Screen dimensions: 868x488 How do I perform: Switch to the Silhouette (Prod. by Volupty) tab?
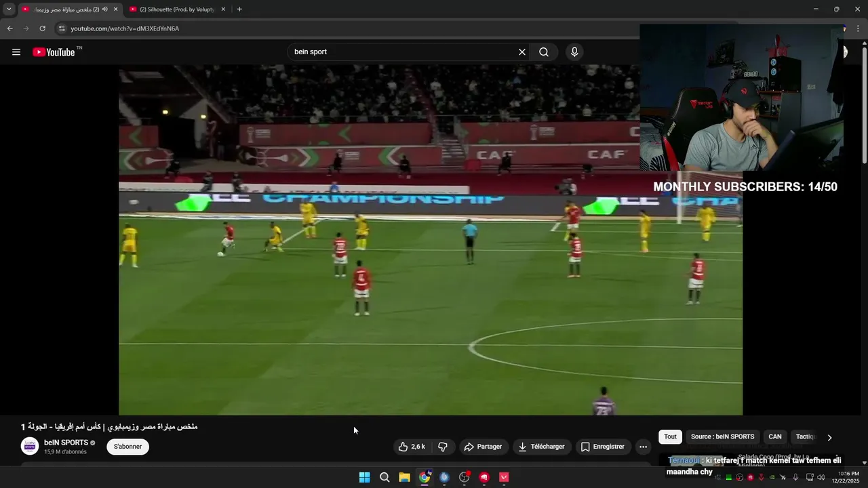(178, 9)
